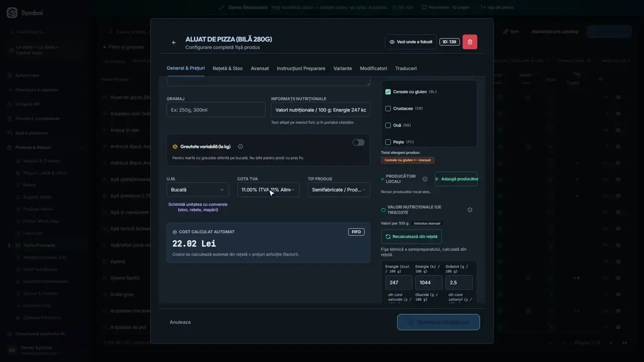The width and height of the screenshot is (644, 362).
Task: Open the Avansat tab
Action: (x=260, y=68)
